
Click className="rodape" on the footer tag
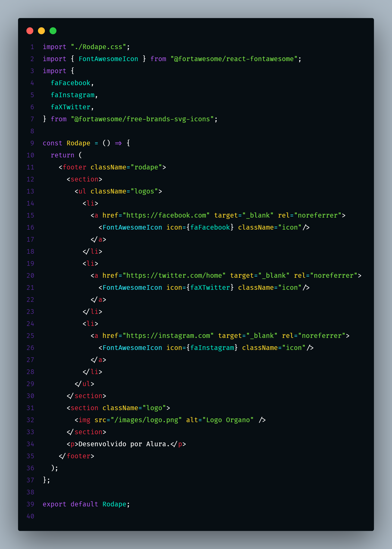(126, 167)
